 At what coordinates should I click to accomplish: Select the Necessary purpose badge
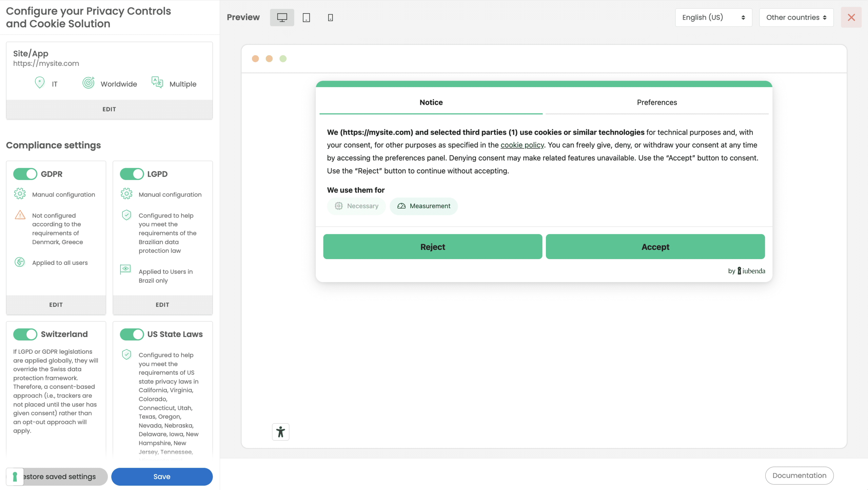click(356, 206)
